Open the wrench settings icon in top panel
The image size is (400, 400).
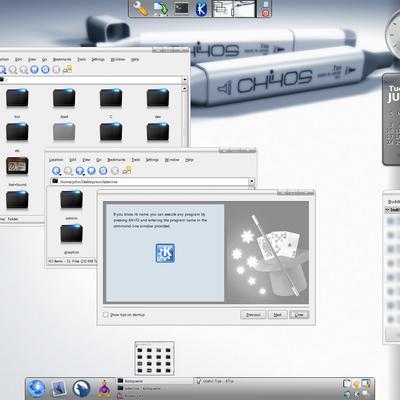click(x=140, y=9)
